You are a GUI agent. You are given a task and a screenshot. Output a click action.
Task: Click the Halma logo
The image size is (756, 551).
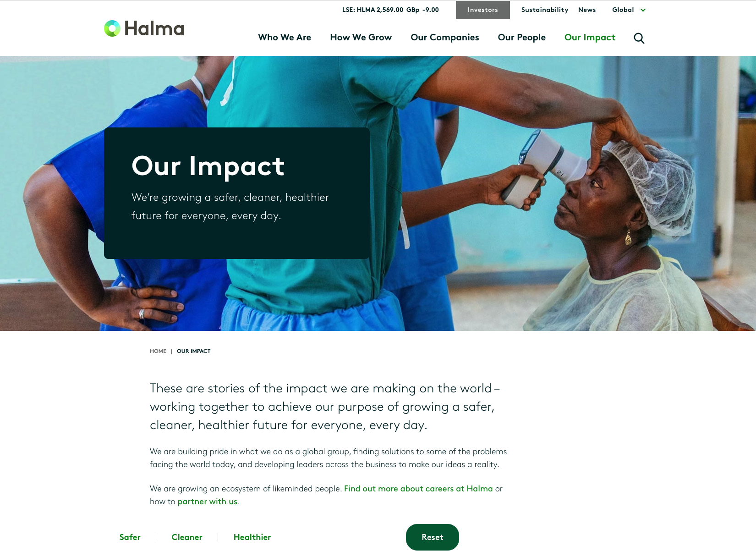(x=144, y=28)
